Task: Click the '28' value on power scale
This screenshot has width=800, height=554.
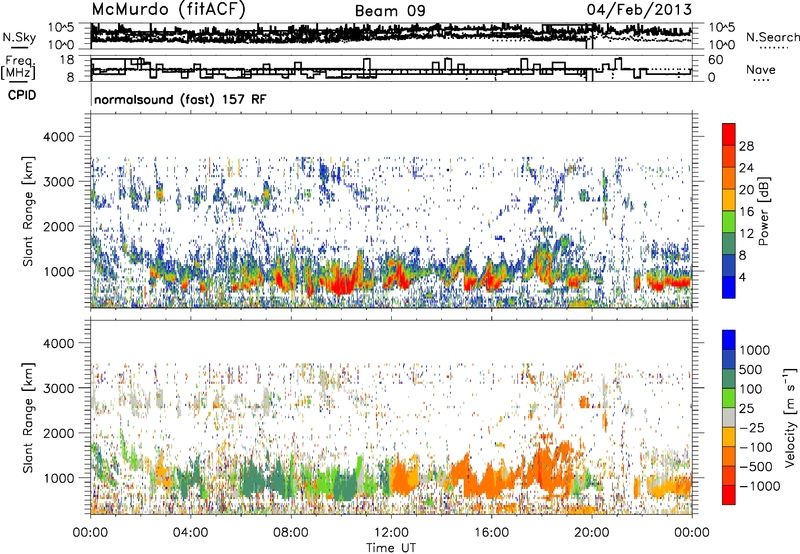Action: 746,146
